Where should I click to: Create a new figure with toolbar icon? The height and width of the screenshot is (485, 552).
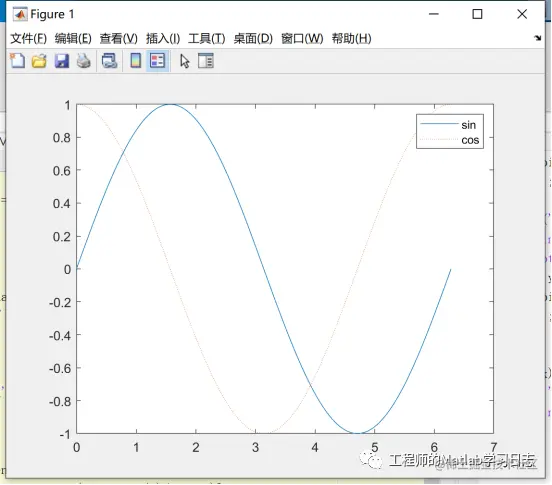17,61
